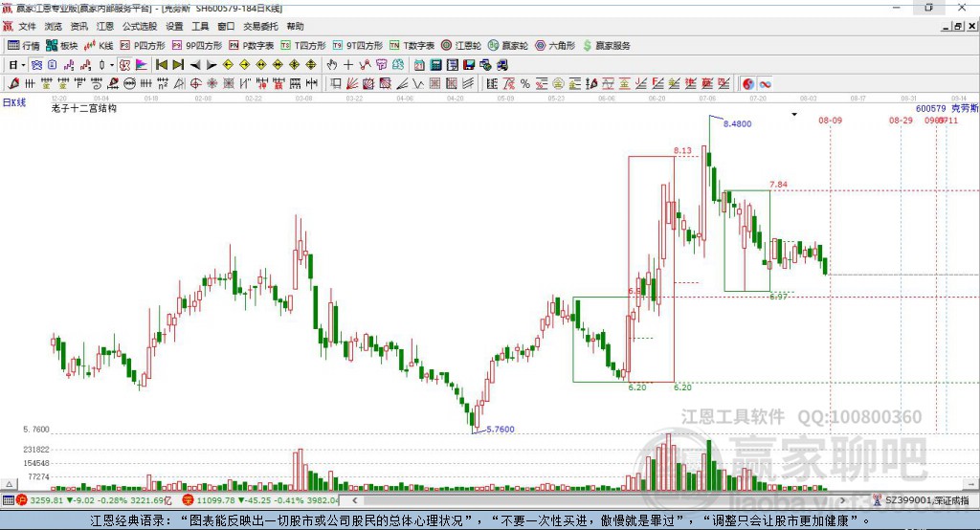Open the 浏览 menu
Viewport: 980px width, 530px height.
point(54,26)
